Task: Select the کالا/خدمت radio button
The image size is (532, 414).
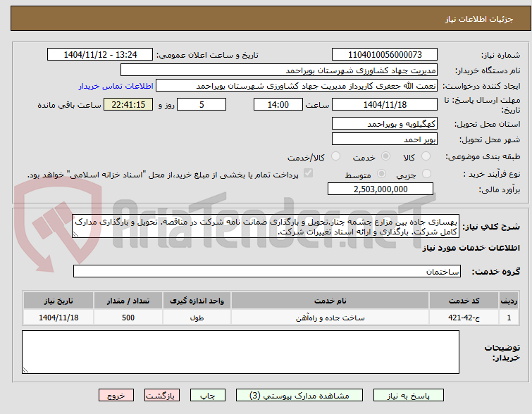Action: tap(335, 156)
